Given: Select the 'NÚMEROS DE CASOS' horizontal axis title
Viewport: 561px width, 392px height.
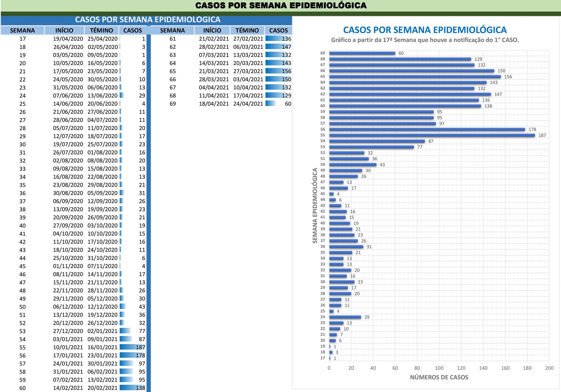Looking at the screenshot, I should pos(439,377).
